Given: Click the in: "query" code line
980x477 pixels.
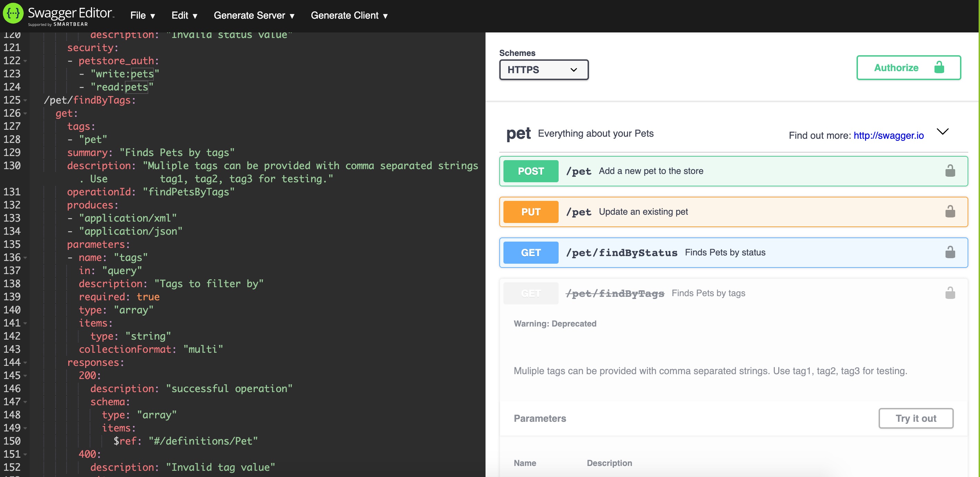Looking at the screenshot, I should click(x=110, y=271).
